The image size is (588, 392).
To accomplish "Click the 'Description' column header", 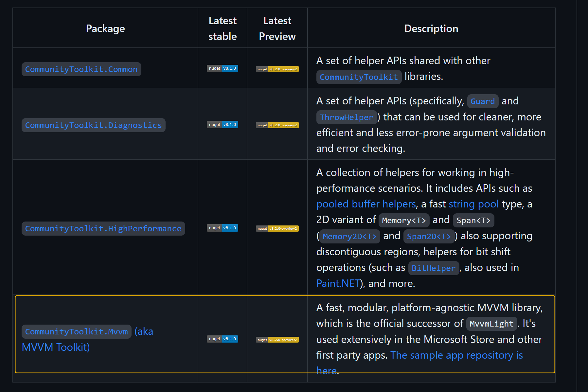I will (431, 28).
